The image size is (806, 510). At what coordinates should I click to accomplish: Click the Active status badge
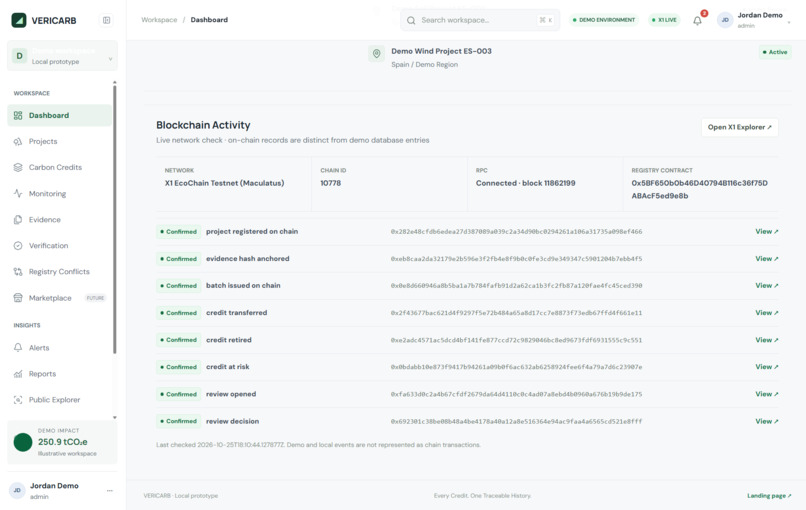click(775, 52)
